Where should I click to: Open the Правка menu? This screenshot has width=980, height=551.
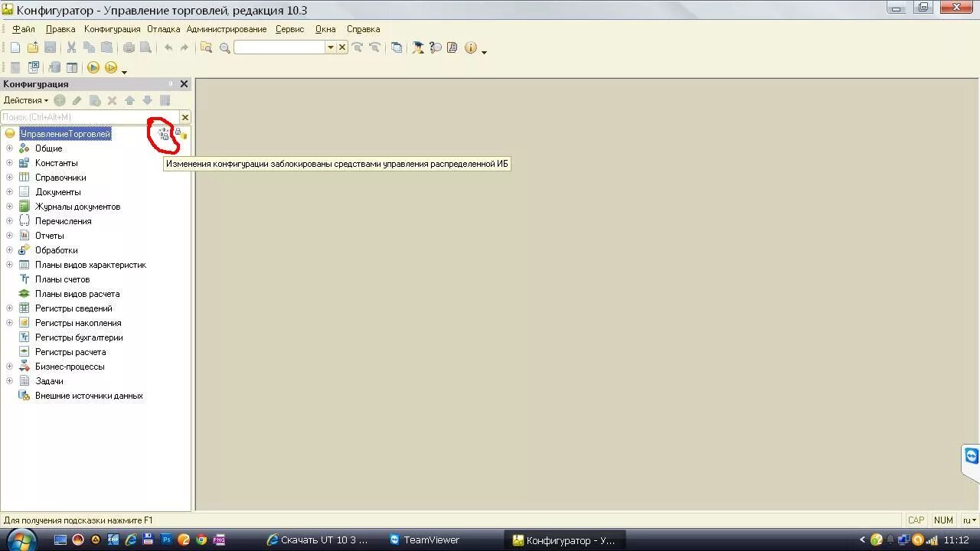coord(60,29)
